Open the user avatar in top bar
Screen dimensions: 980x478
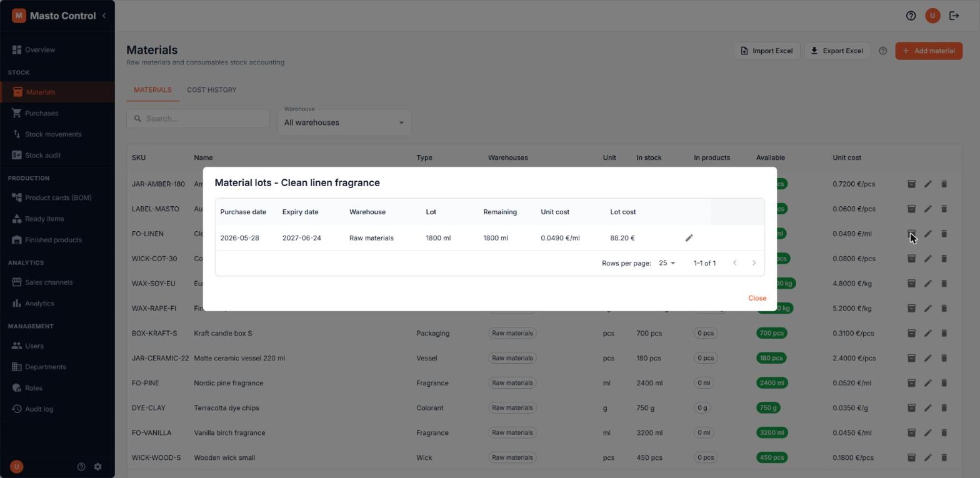coord(932,16)
